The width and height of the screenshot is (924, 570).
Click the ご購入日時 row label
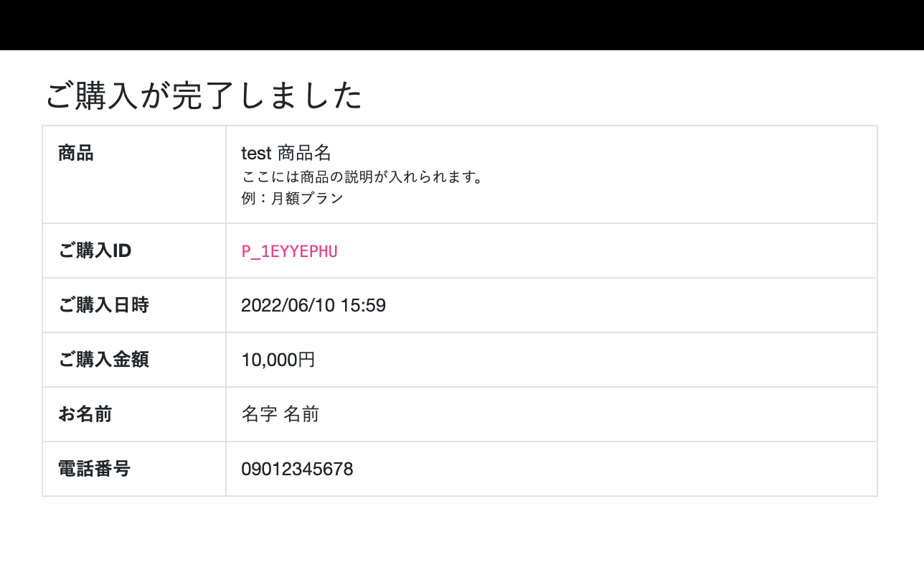point(103,305)
